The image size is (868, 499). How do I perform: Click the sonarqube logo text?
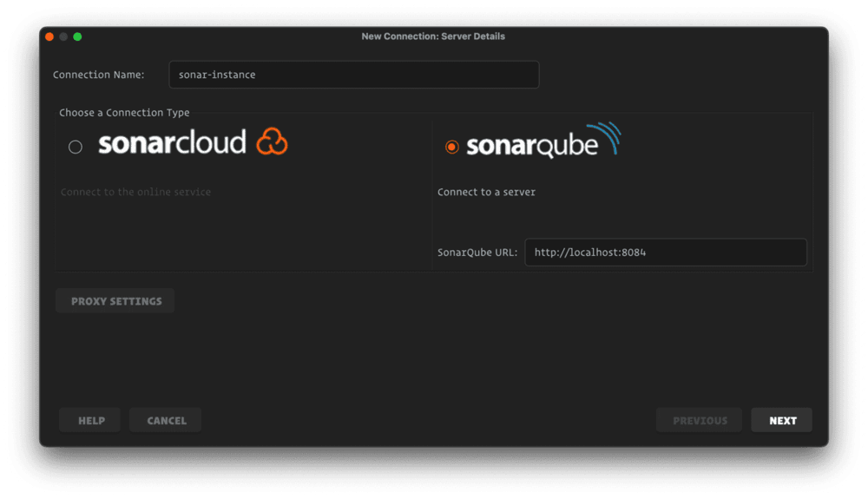coord(531,146)
